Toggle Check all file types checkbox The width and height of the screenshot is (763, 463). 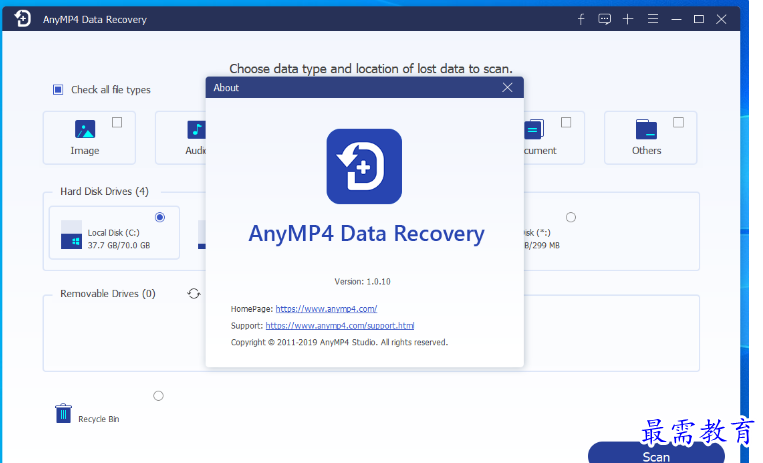click(58, 90)
